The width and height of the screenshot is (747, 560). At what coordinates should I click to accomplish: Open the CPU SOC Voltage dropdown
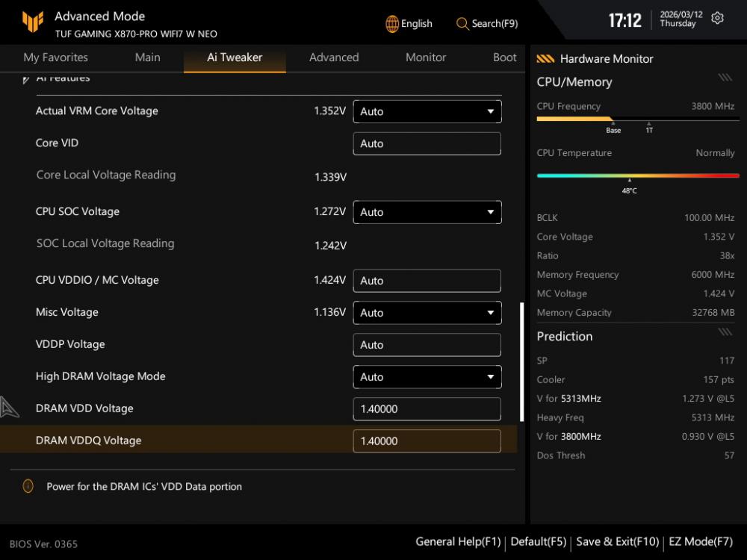427,212
